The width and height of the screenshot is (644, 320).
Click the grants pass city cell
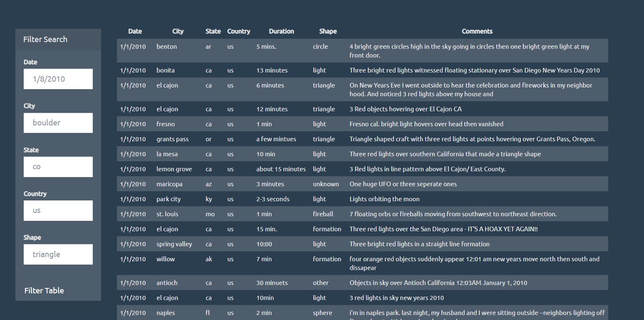[x=172, y=139]
